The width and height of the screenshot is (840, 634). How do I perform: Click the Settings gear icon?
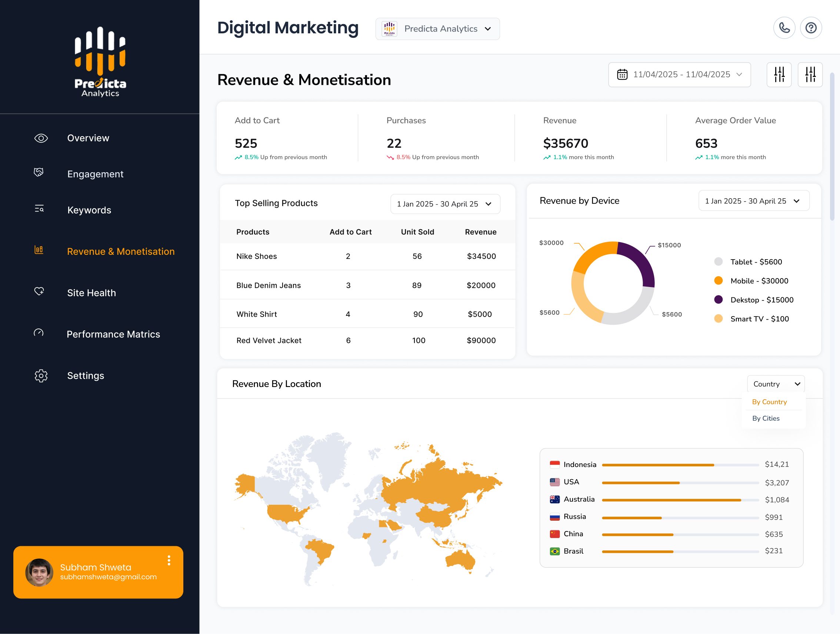tap(41, 376)
